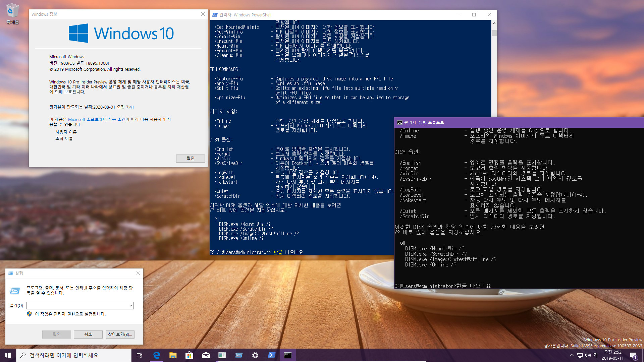Click the version text 버전 1903(OS 빌드 18895.1000)
Viewport: 644px width, 362px height.
(x=79, y=63)
